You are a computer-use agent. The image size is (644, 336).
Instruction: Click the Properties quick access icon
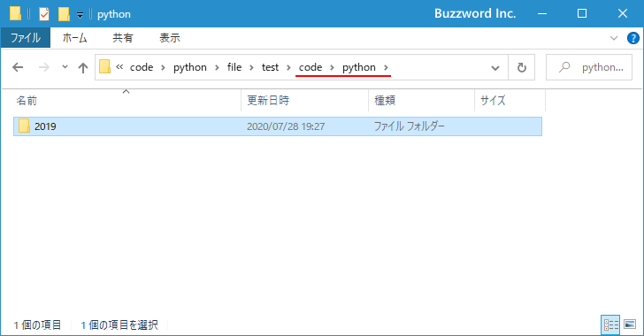(44, 14)
